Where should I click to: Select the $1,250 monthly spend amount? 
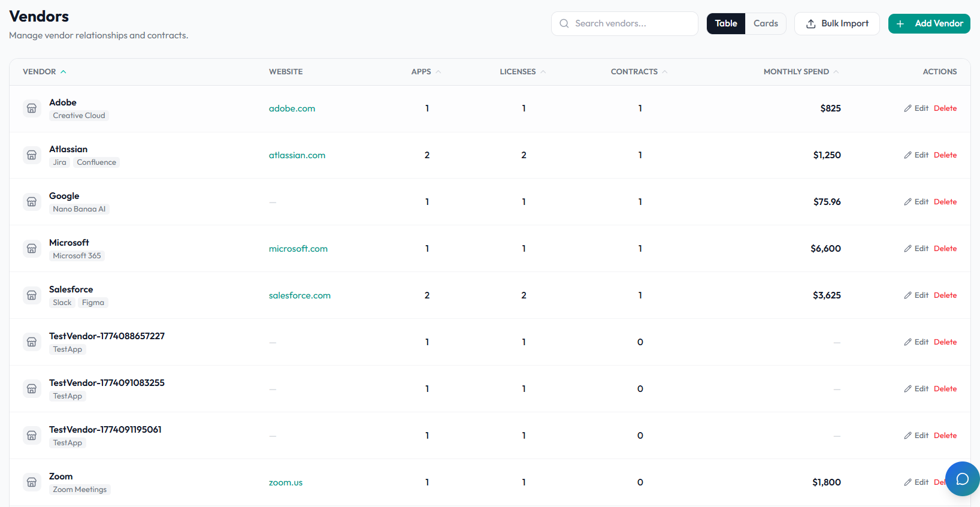[x=827, y=155]
